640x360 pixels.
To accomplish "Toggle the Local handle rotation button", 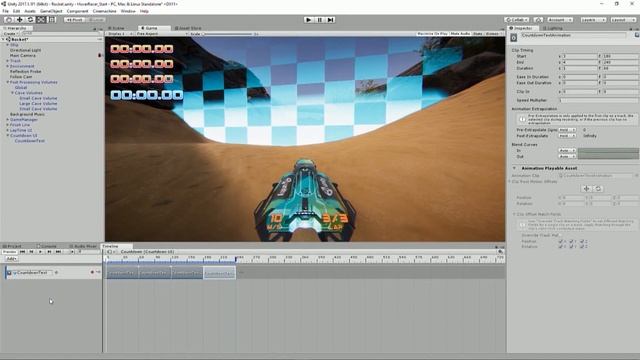I will coord(96,20).
